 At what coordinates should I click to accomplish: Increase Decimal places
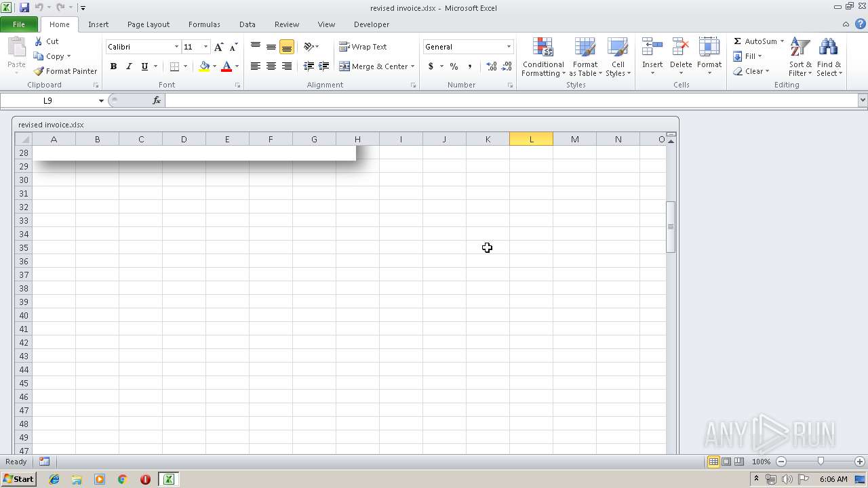[492, 66]
